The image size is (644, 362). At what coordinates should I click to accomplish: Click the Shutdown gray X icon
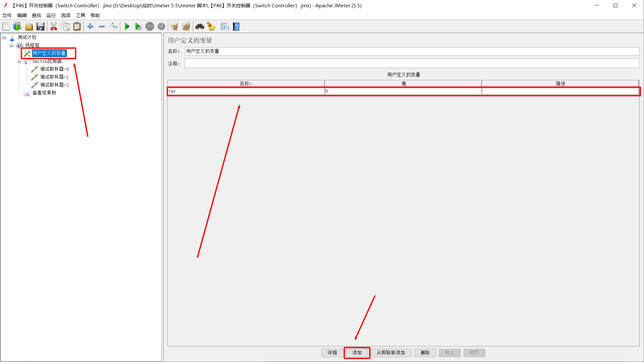point(161,27)
